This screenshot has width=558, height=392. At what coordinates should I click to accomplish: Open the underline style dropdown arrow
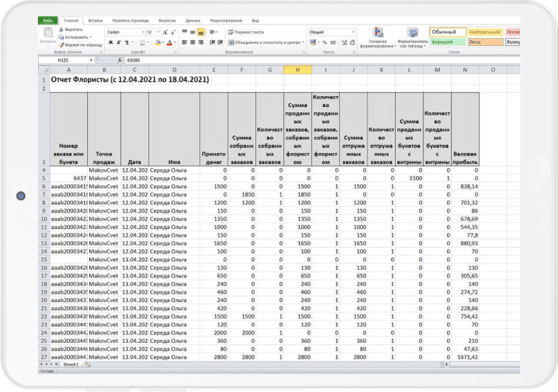pos(132,42)
